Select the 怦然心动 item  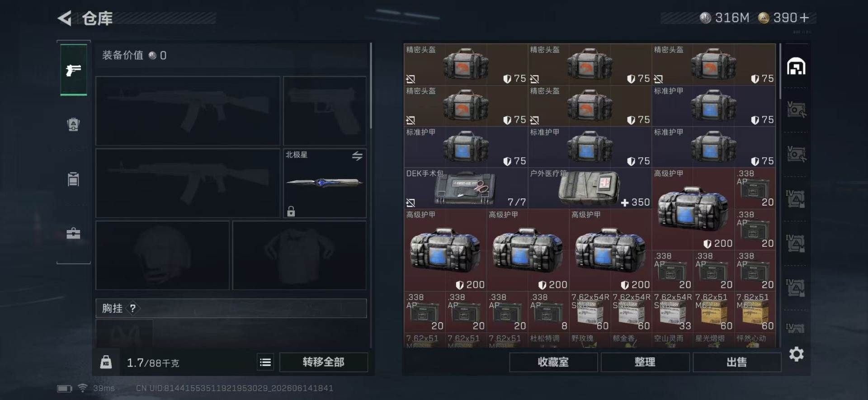(x=755, y=341)
